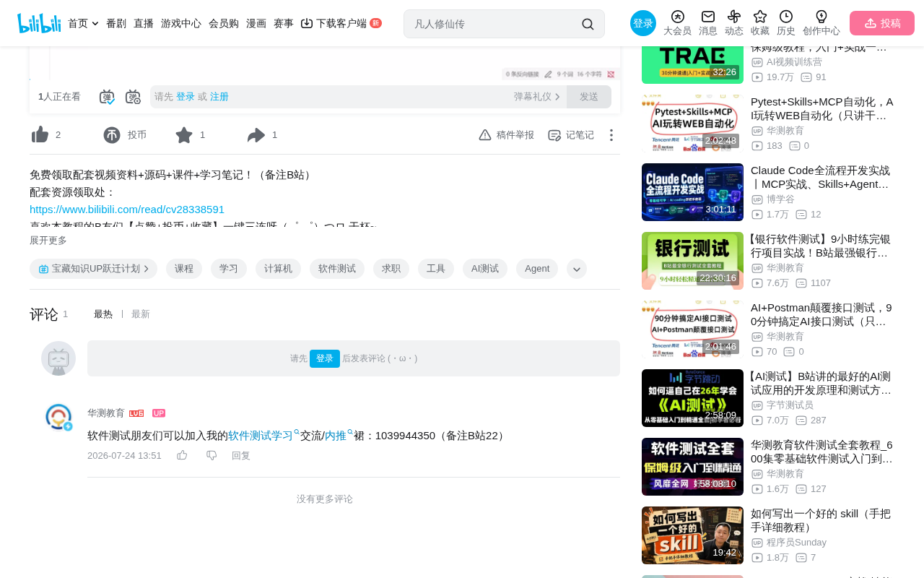Viewport: 924px width, 578px height.
Task: Open the bilibili logo homepage
Action: (39, 23)
